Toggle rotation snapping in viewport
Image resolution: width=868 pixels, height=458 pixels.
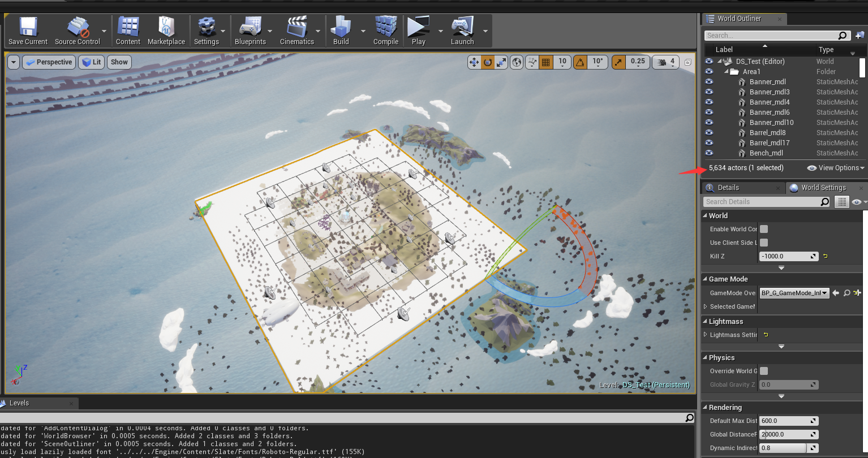580,62
